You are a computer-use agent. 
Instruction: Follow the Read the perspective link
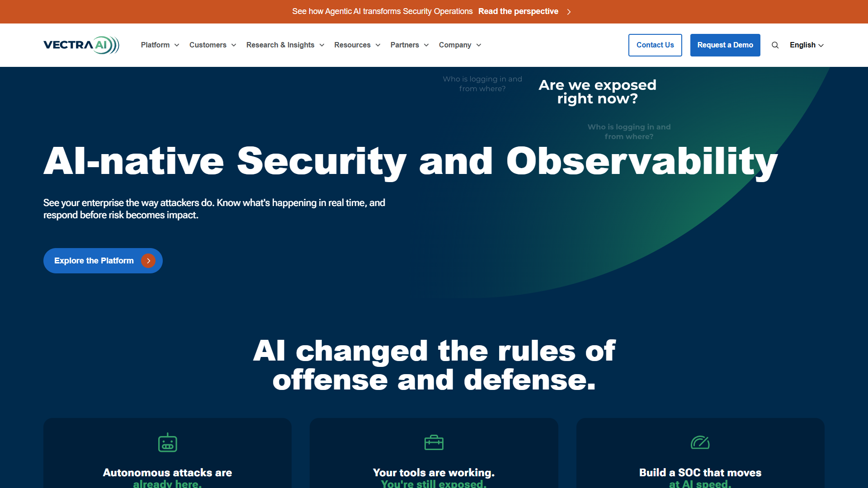(518, 12)
